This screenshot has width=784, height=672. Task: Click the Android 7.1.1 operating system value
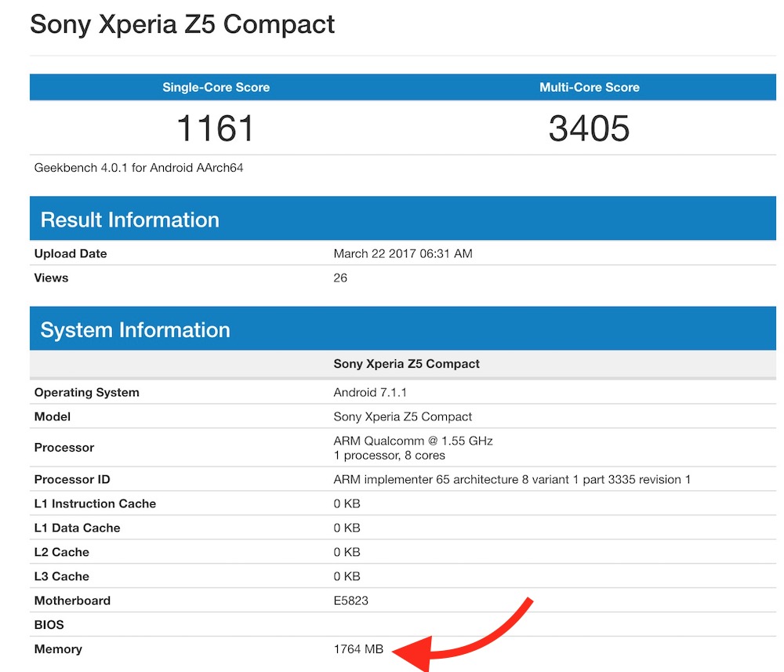pyautogui.click(x=370, y=392)
